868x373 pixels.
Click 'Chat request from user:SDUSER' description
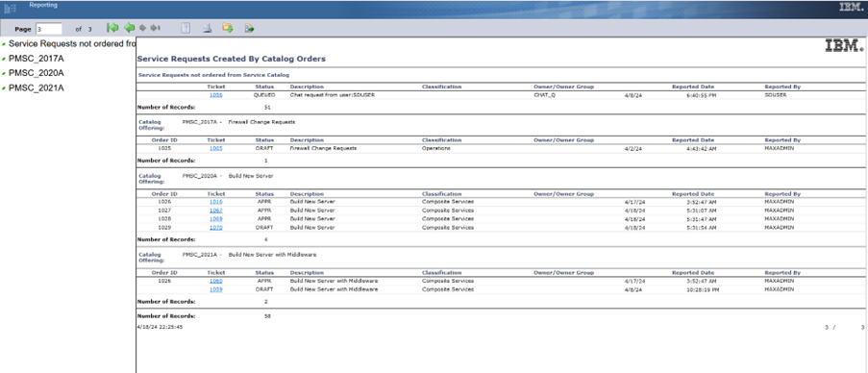pos(333,95)
